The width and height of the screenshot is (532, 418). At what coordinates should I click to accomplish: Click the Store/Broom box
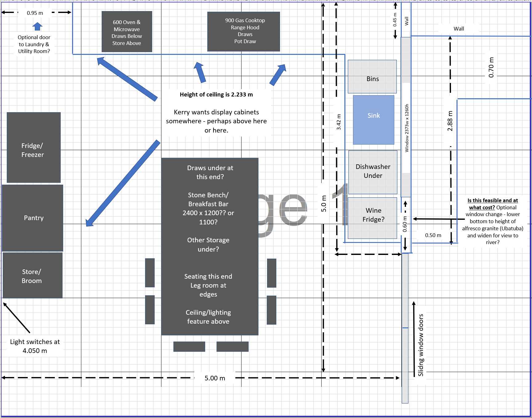pyautogui.click(x=32, y=275)
